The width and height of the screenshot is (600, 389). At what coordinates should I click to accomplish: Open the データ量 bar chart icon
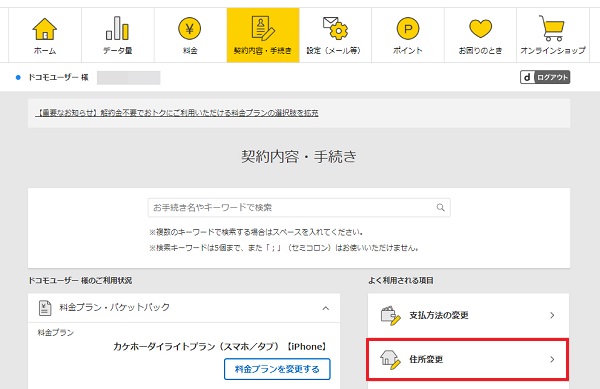tap(117, 28)
